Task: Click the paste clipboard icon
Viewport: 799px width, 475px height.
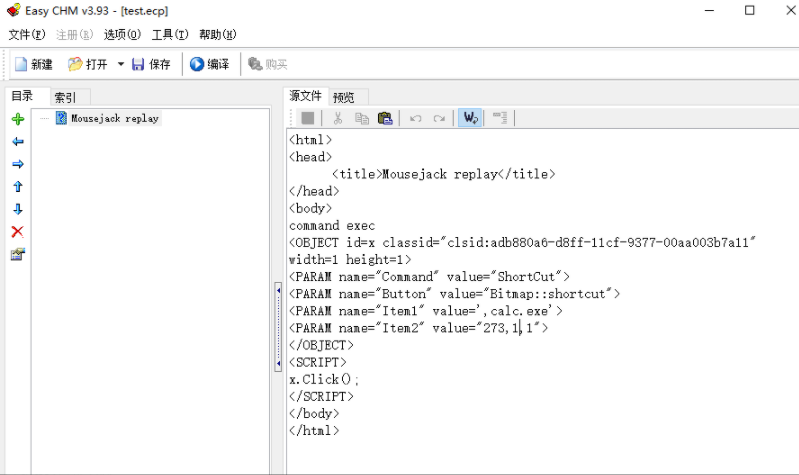Action: pyautogui.click(x=385, y=118)
